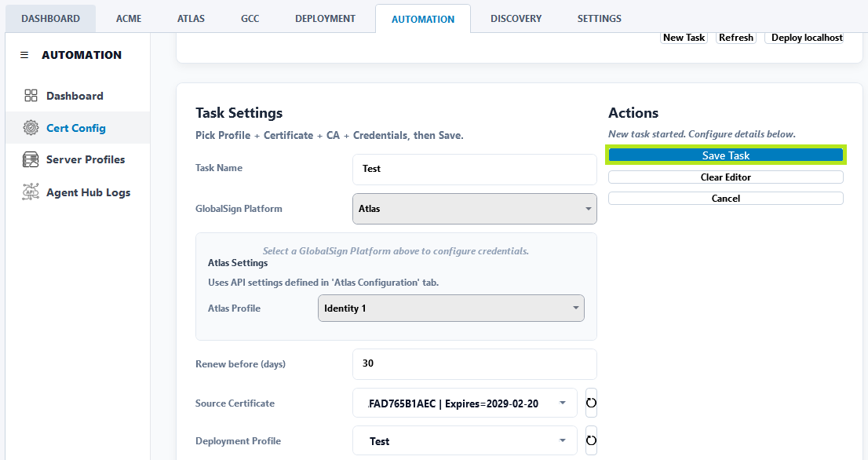Switch to the ACME tab
868x460 pixels.
click(x=129, y=19)
